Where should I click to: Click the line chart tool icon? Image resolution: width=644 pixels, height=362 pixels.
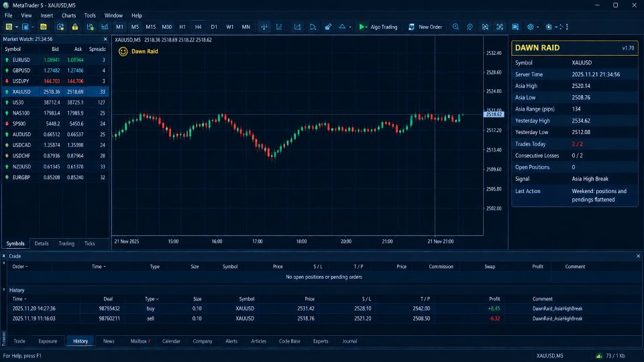click(297, 27)
